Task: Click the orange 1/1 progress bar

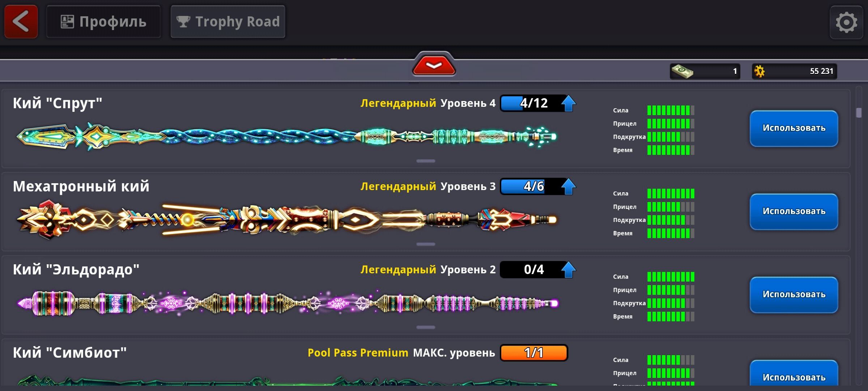Action: tap(534, 353)
